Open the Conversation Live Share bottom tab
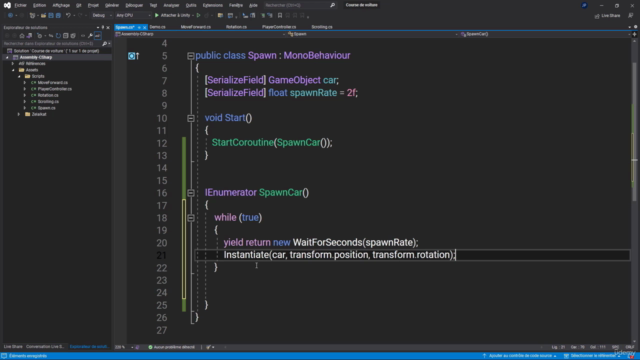 [x=45, y=347]
